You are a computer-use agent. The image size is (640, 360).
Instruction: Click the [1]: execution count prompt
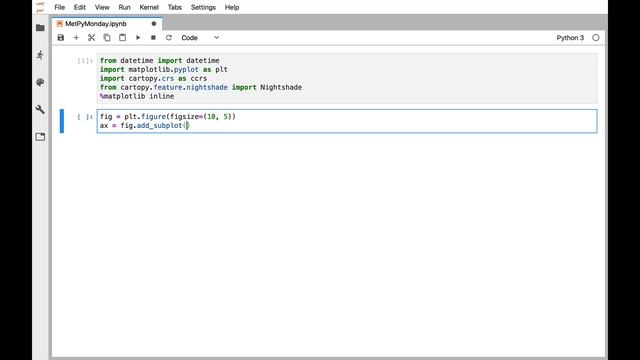pos(85,61)
